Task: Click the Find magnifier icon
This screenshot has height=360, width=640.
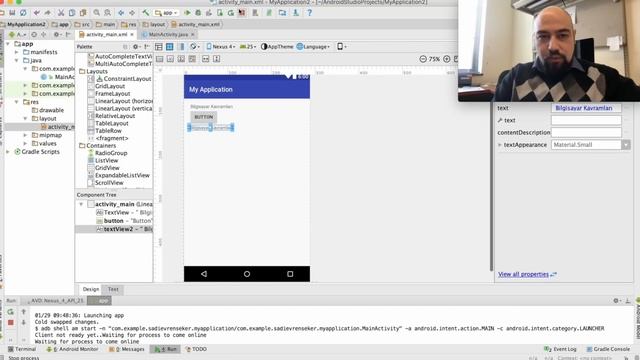Action: 96,13
